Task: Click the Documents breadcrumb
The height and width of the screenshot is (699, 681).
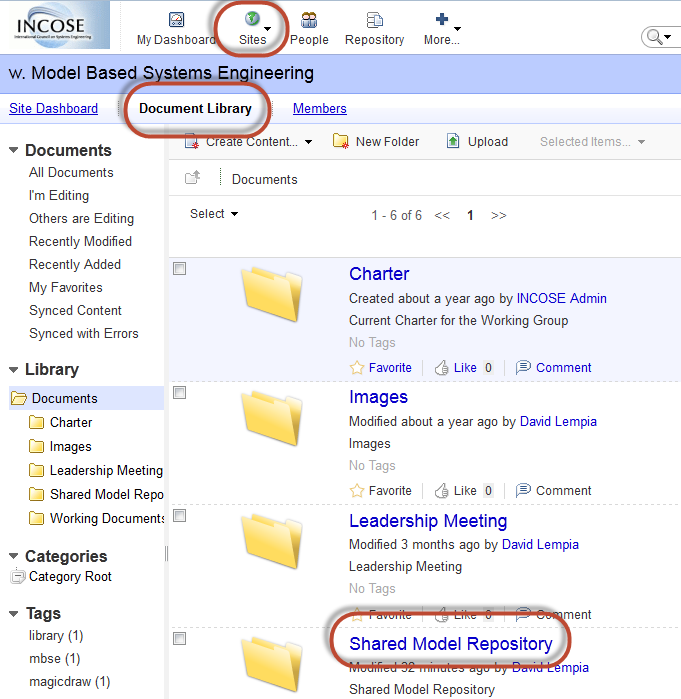Action: coord(264,179)
